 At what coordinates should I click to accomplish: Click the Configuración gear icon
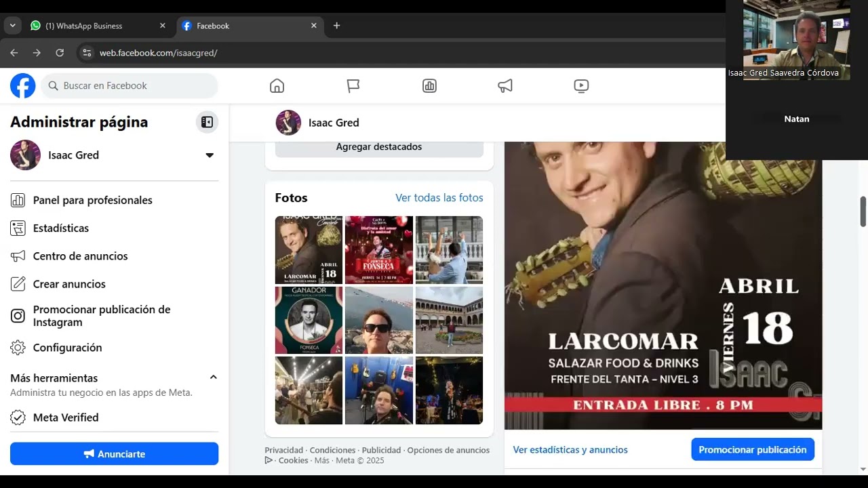click(x=18, y=347)
